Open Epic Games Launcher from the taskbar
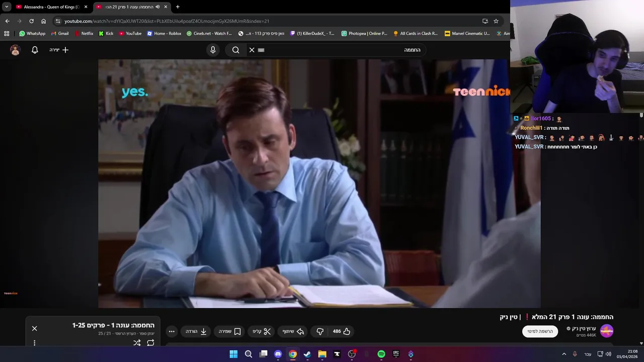 point(396,354)
